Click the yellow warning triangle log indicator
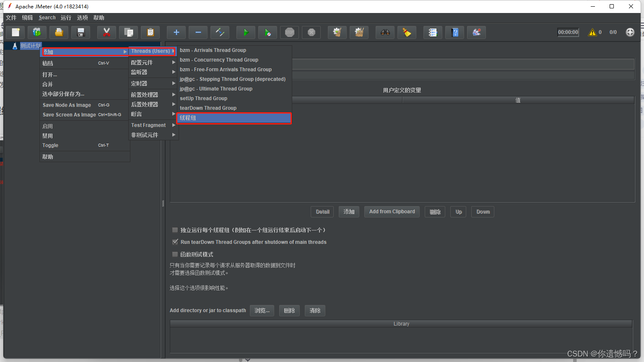 coord(592,32)
